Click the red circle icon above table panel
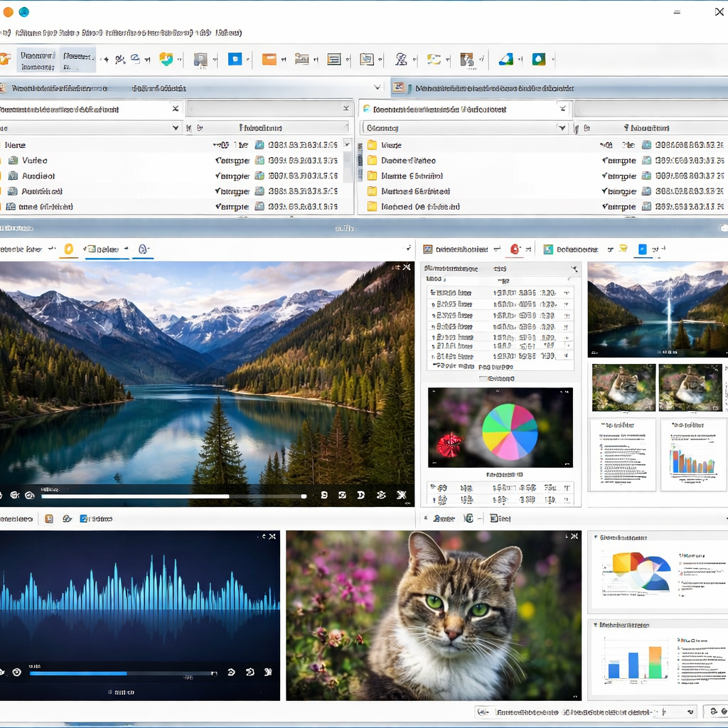Image resolution: width=728 pixels, height=728 pixels. (x=515, y=250)
